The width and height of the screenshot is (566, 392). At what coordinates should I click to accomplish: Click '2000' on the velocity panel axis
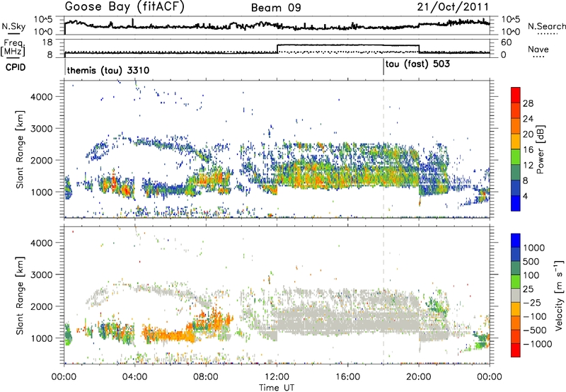[x=42, y=306]
